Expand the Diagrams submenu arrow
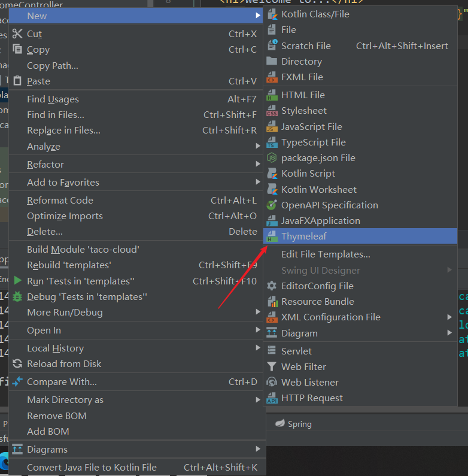The image size is (468, 476). [x=258, y=449]
